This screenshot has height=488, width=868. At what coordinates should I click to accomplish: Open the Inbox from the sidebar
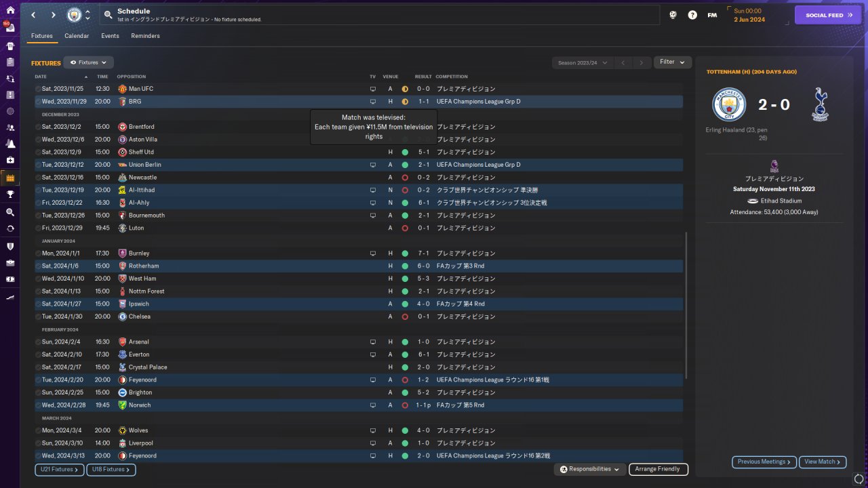(x=10, y=28)
